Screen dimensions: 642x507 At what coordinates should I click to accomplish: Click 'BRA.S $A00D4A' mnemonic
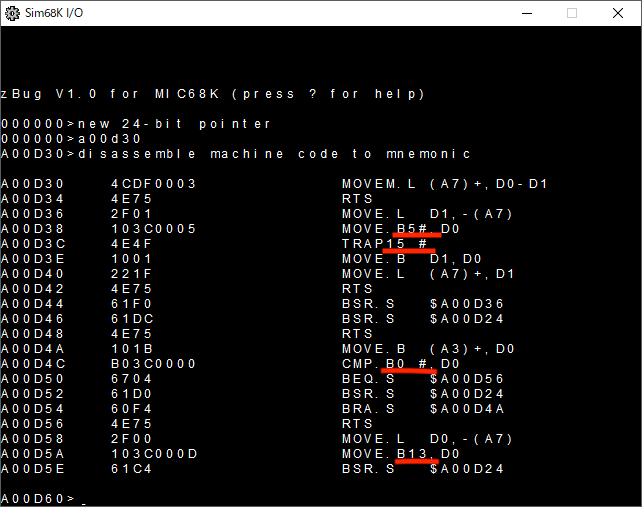(x=423, y=409)
